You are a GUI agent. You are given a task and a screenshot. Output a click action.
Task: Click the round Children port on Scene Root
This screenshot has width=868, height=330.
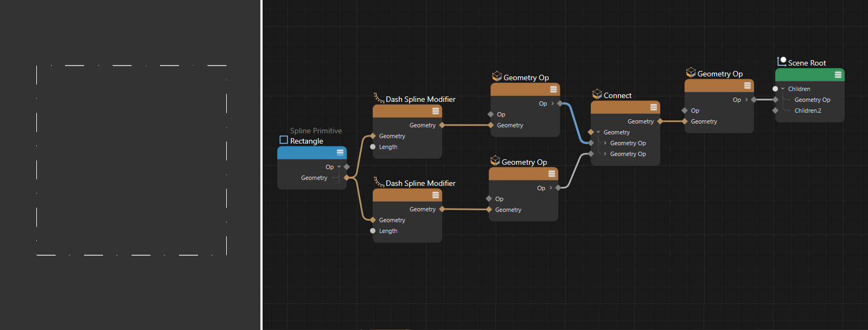click(x=775, y=89)
